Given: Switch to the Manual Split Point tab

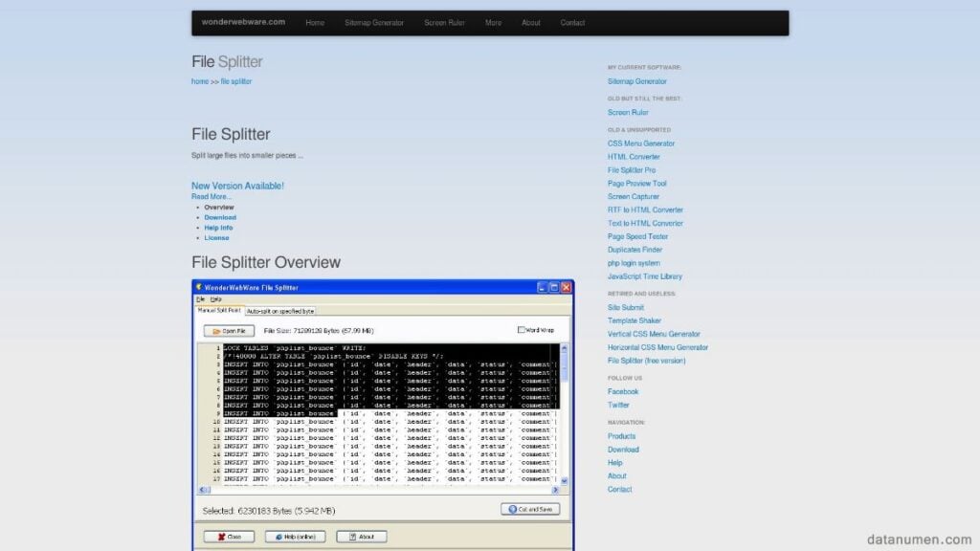Looking at the screenshot, I should pos(220,311).
